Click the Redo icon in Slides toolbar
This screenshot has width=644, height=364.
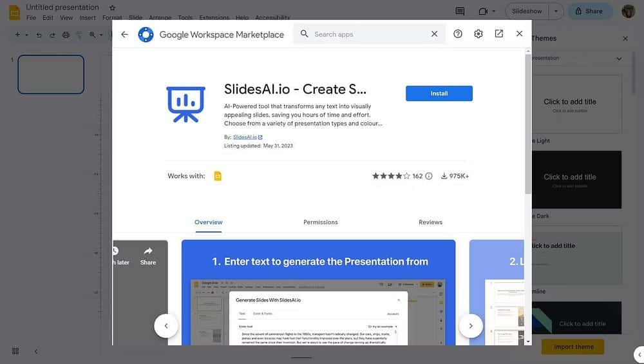click(x=52, y=35)
